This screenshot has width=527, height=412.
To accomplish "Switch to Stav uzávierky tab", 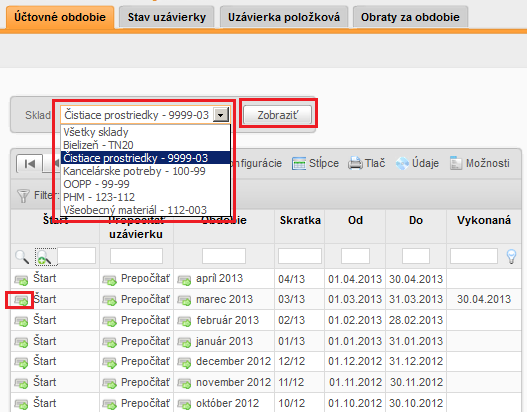I will pos(167,17).
